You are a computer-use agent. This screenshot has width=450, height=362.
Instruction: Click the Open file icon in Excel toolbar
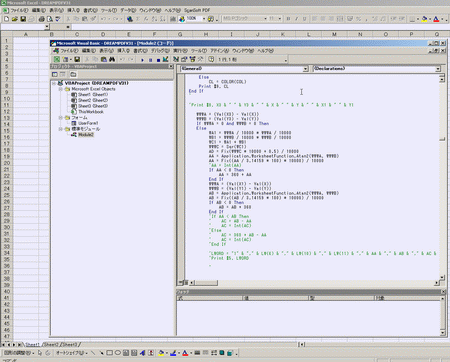click(15, 19)
